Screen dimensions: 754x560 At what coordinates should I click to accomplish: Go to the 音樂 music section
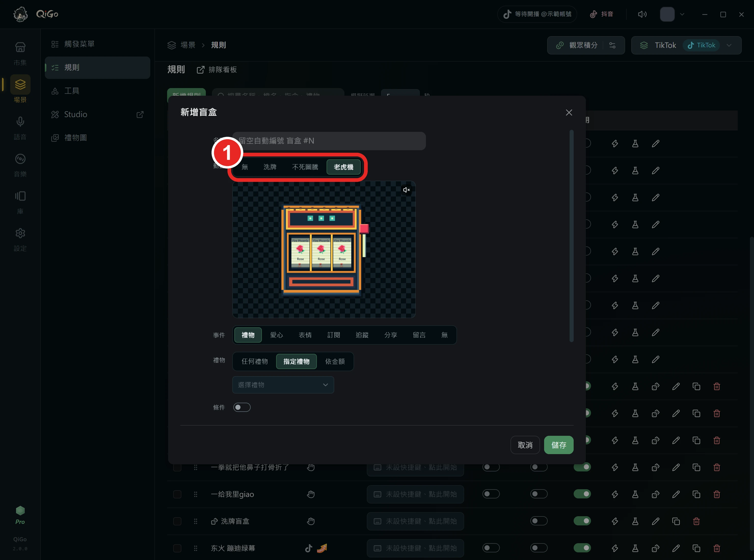[20, 165]
